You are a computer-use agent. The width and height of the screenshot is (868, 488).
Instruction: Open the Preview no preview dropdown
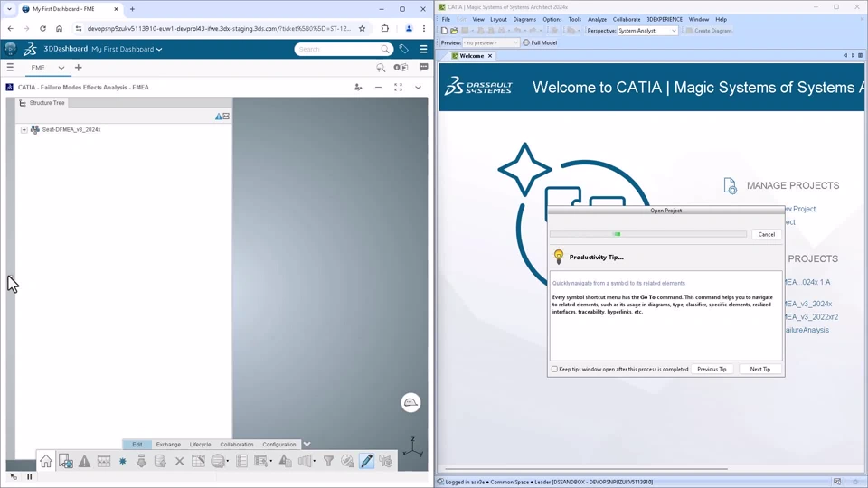pos(491,42)
